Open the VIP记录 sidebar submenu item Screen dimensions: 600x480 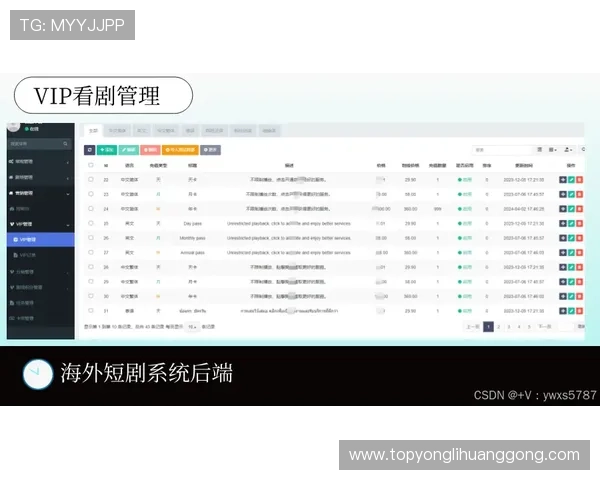point(41,255)
